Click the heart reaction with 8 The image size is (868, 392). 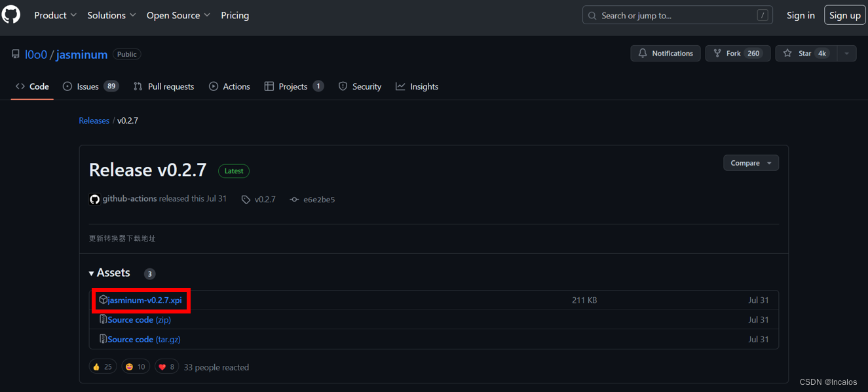coord(167,366)
